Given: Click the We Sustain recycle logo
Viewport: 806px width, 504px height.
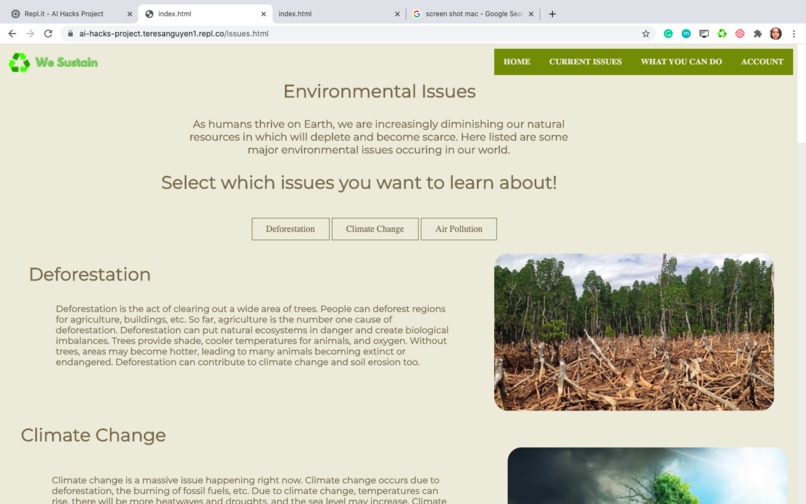Looking at the screenshot, I should [x=19, y=62].
